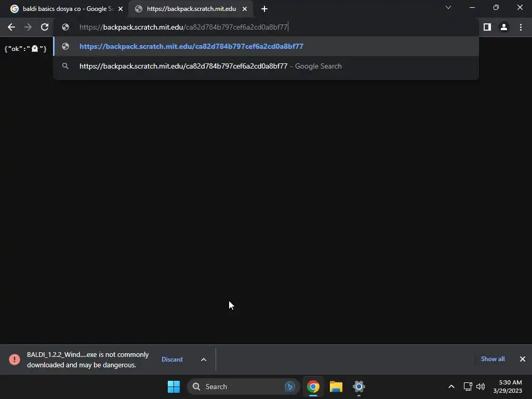Close the backpack.scratch.mit.edu tab
532x399 pixels.
245,9
